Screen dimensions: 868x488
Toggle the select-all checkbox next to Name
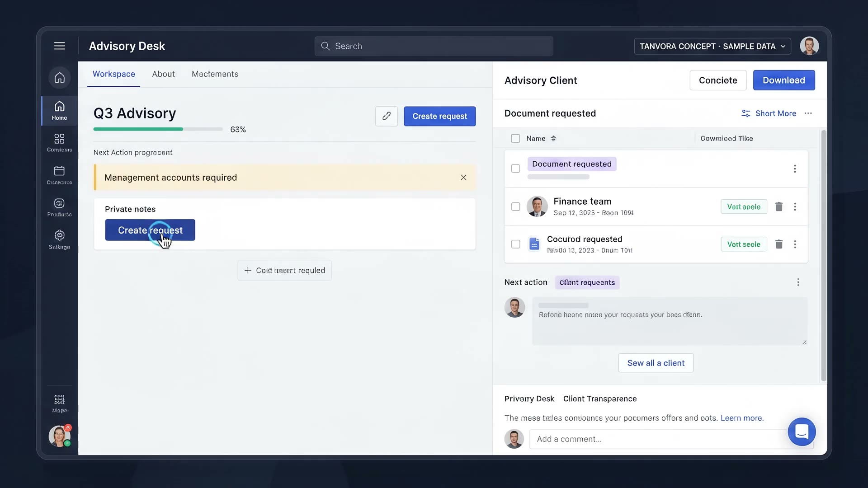(515, 138)
